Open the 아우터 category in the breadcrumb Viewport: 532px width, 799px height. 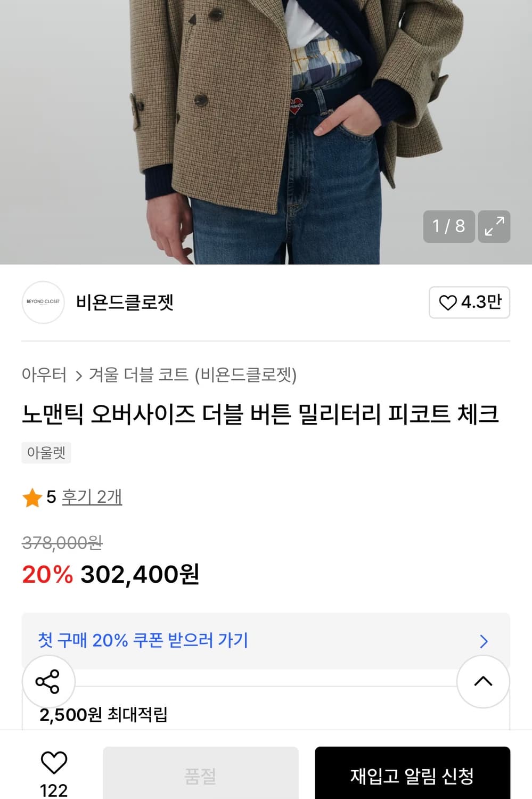click(43, 376)
